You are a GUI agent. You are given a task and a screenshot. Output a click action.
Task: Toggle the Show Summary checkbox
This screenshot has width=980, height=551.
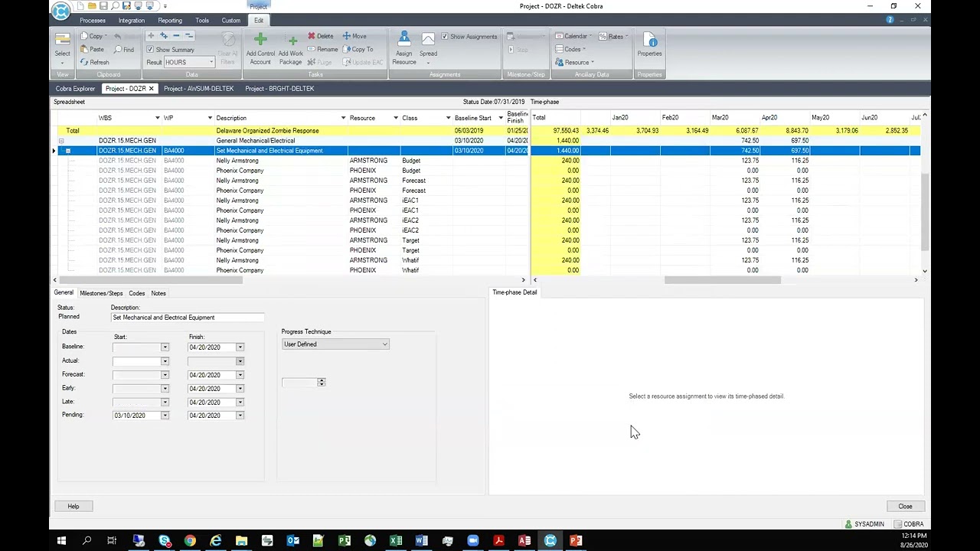coord(150,50)
